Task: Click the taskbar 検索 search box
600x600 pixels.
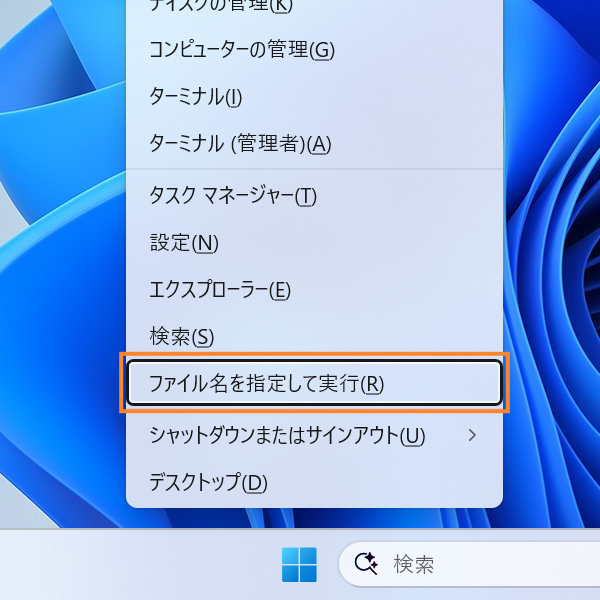Action: pos(470,564)
